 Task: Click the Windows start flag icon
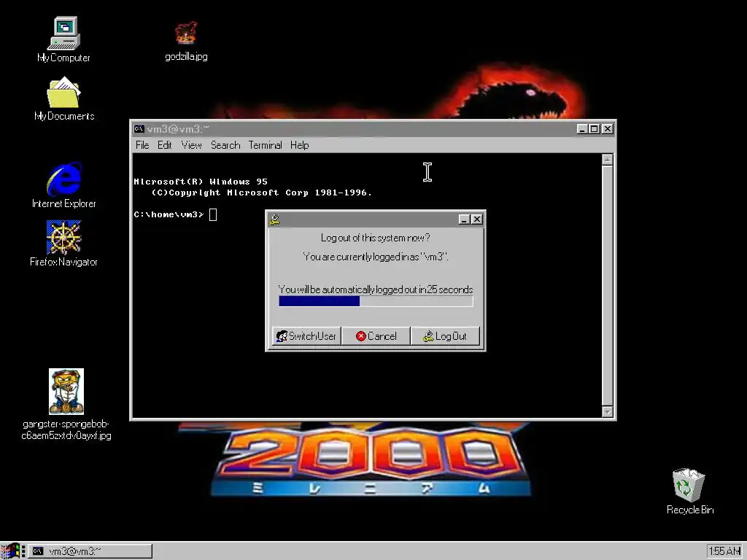pos(9,551)
